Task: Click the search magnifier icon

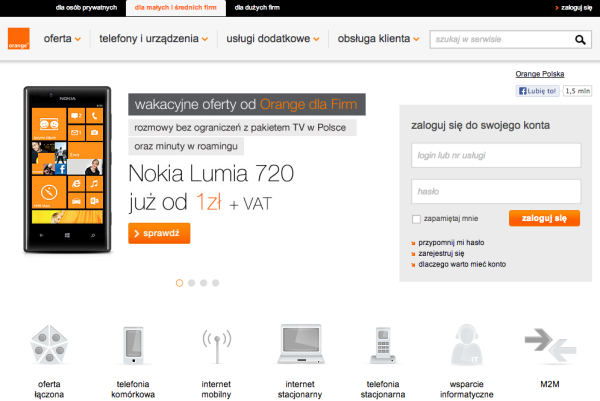Action: coord(580,40)
